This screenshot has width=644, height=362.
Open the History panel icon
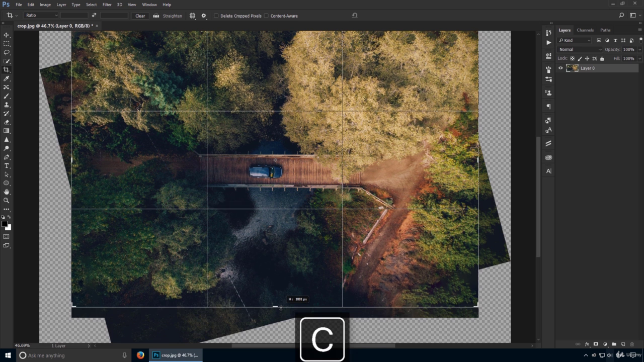click(x=548, y=34)
